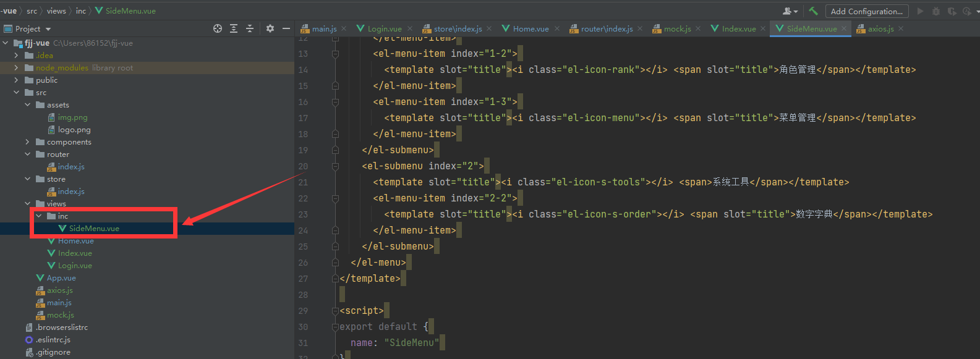This screenshot has width=980, height=359.
Task: Close the axios.js editor tab
Action: 901,28
